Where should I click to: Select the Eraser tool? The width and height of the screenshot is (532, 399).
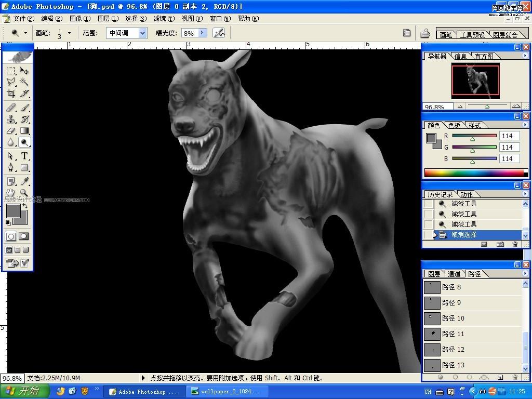click(11, 131)
